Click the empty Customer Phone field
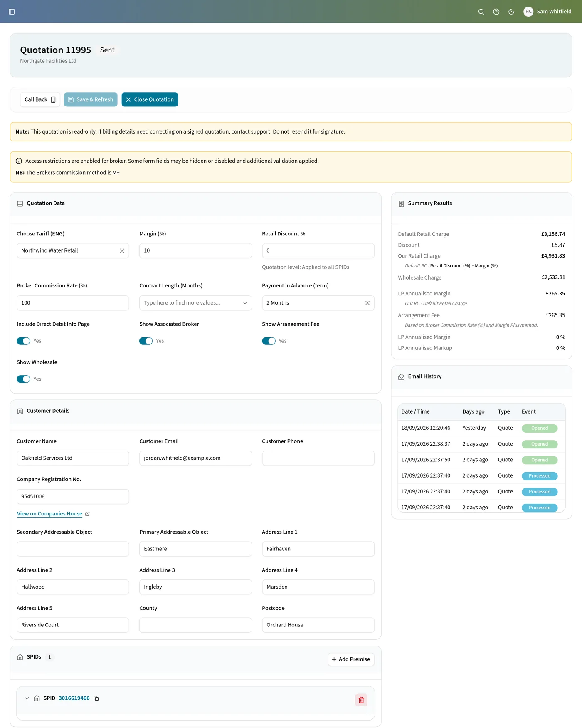Viewport: 582px width, 728px height. (318, 458)
